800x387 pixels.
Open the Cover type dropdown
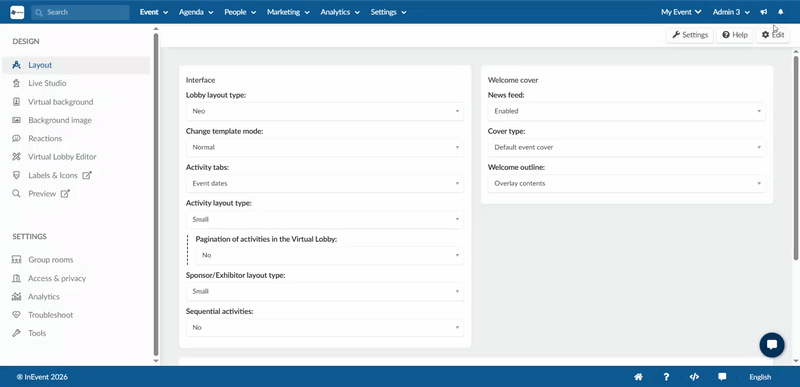[x=627, y=147]
